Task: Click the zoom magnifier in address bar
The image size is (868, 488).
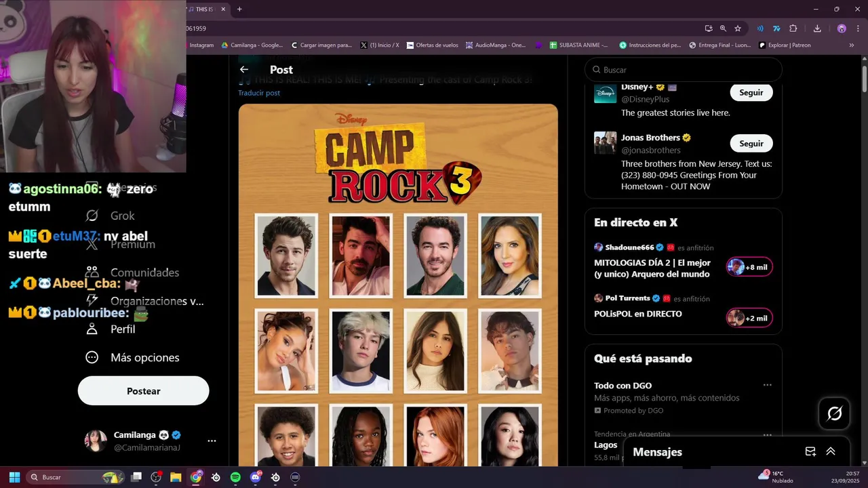Action: (x=723, y=28)
